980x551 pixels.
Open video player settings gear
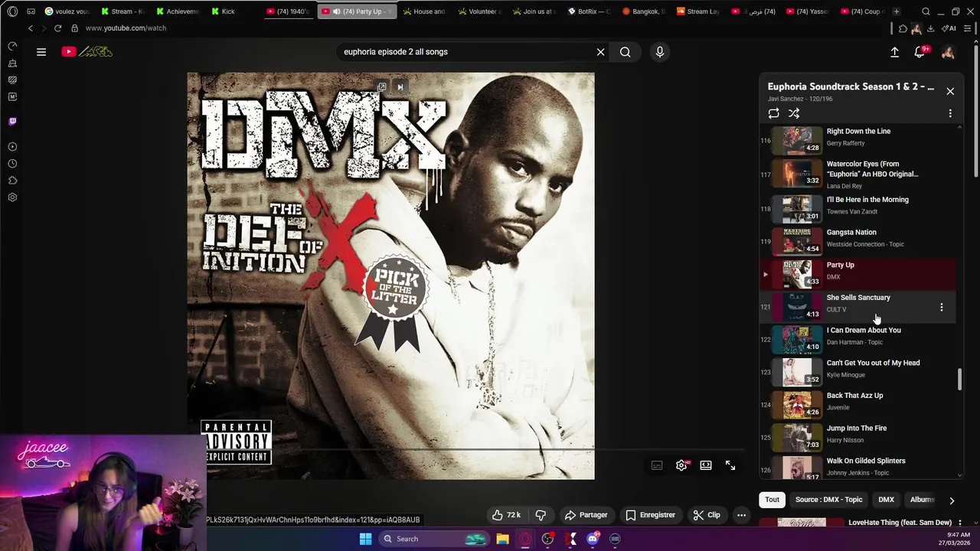pos(681,465)
